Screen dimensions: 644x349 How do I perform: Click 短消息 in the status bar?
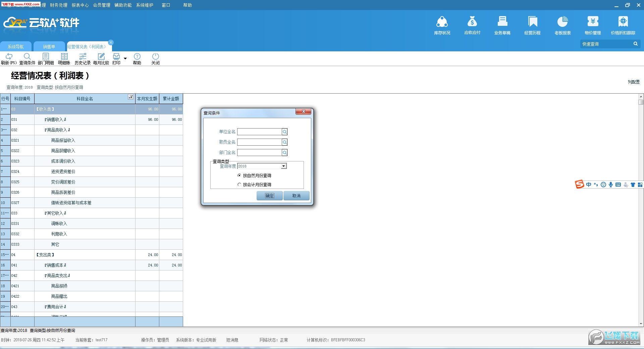tap(232, 340)
